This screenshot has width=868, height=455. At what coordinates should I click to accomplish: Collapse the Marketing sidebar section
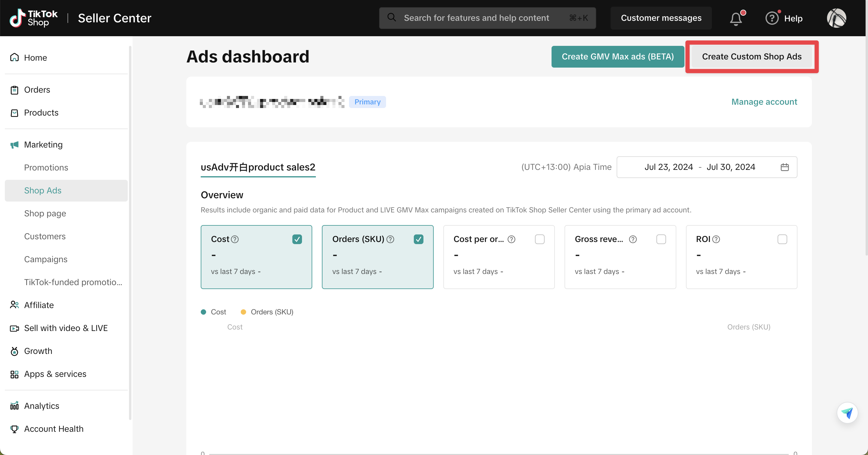[x=43, y=145]
